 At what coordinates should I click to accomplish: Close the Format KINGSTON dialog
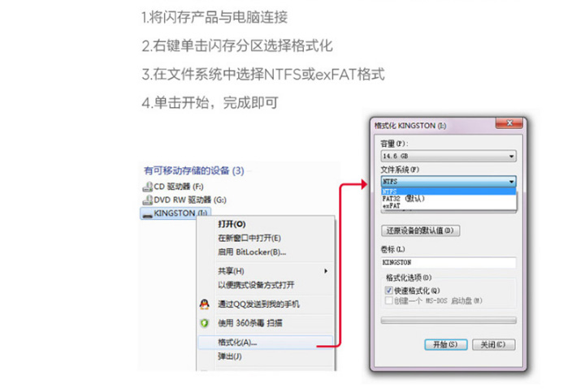[509, 123]
